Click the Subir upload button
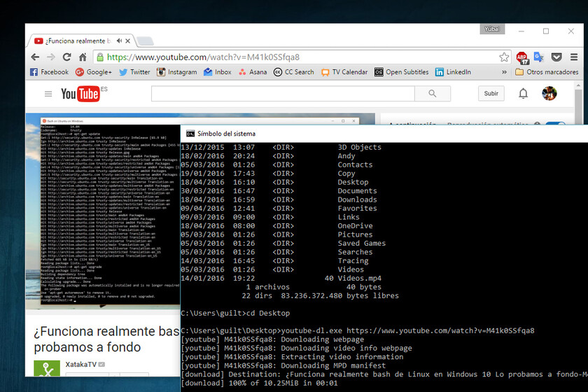 491,93
